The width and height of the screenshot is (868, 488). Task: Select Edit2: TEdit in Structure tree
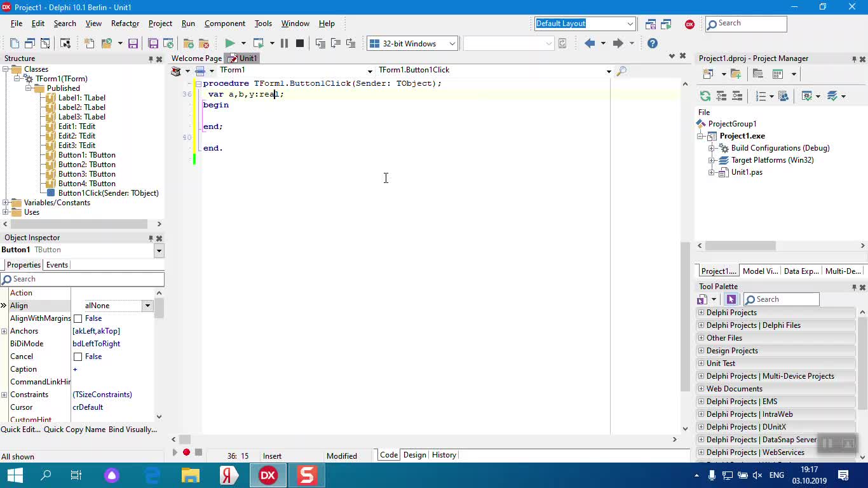click(77, 136)
